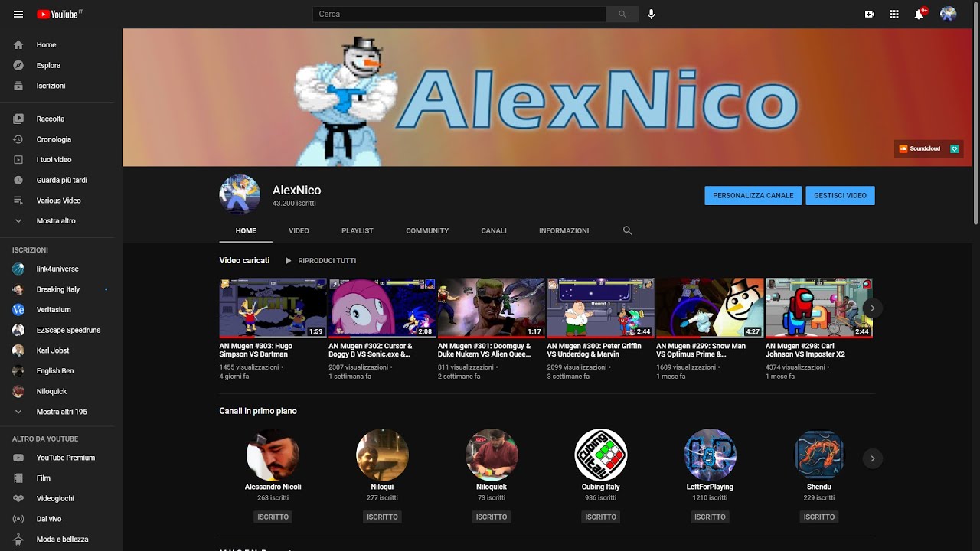Click GESTISCI VIDEO button
980x551 pixels.
click(x=840, y=195)
